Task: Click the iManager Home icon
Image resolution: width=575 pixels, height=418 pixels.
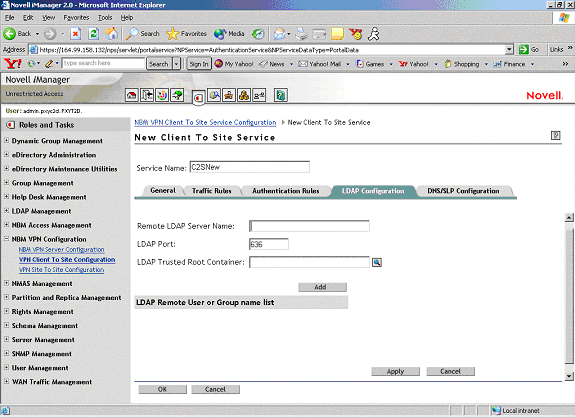Action: tap(132, 95)
